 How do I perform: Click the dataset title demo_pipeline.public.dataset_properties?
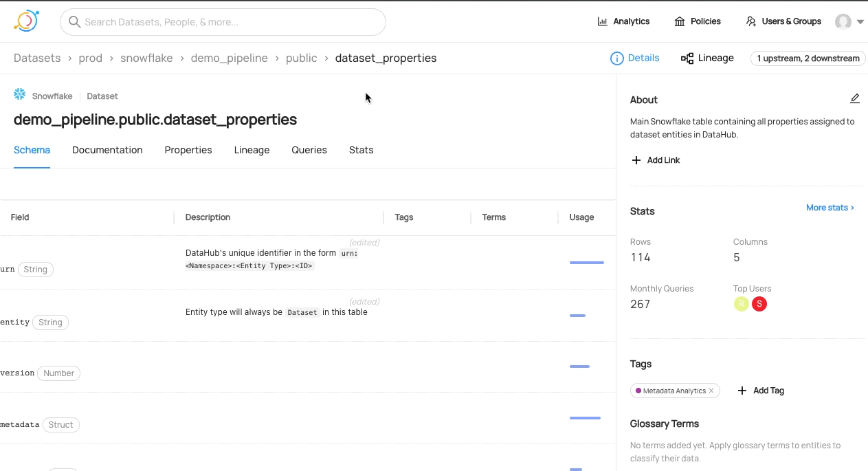[x=155, y=120]
